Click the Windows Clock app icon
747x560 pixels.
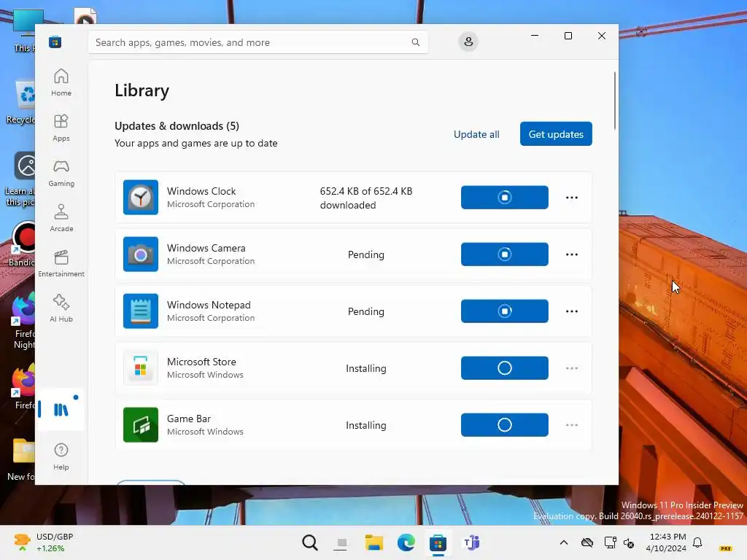(x=141, y=197)
